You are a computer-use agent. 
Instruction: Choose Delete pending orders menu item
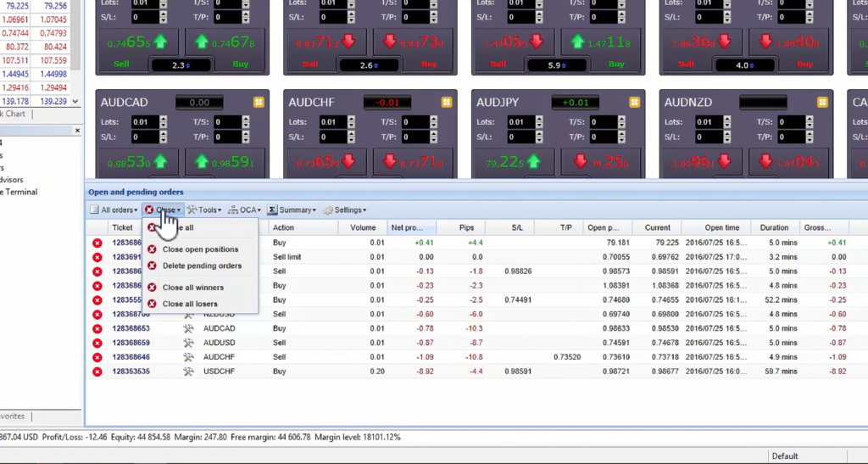pos(202,266)
